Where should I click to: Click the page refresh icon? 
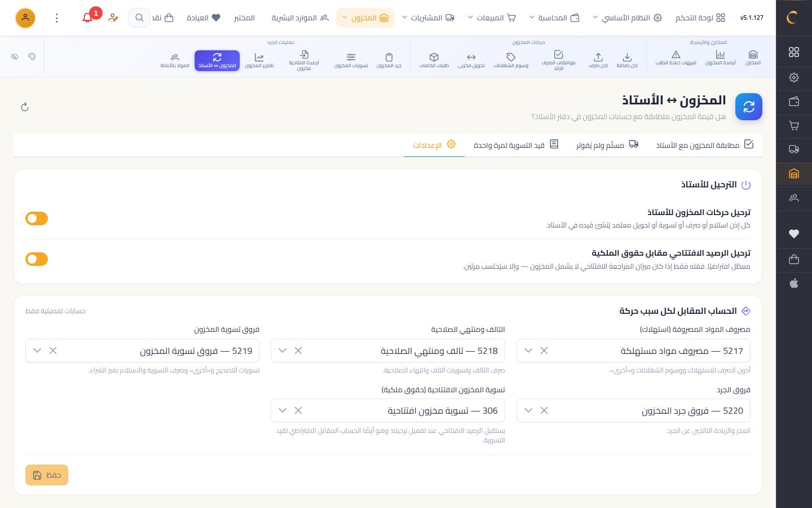[25, 107]
